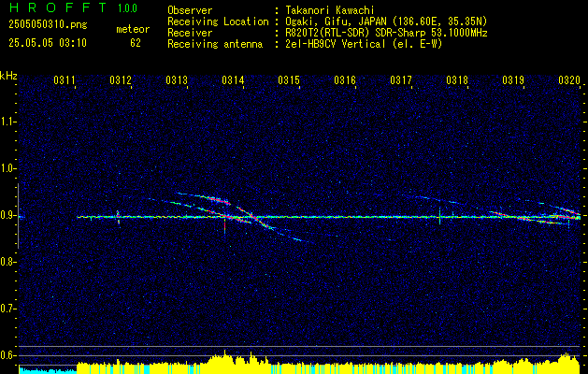Click the 0317 time axis marker
The image size is (588, 374).
click(401, 80)
